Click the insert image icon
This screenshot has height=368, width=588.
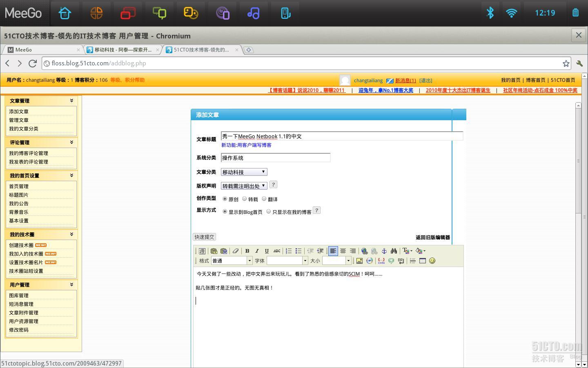pos(359,261)
